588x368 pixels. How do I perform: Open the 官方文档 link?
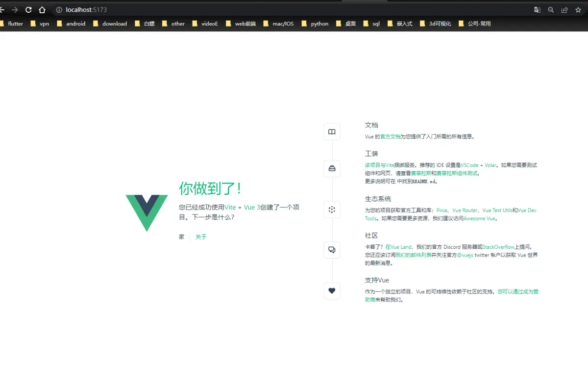pos(391,137)
